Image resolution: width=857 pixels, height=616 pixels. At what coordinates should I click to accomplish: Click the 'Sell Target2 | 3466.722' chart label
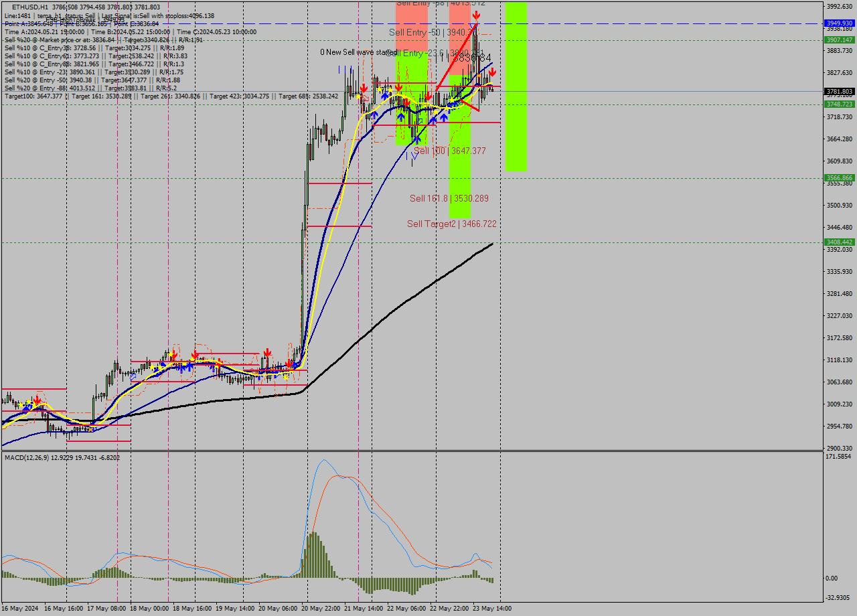tap(452, 224)
